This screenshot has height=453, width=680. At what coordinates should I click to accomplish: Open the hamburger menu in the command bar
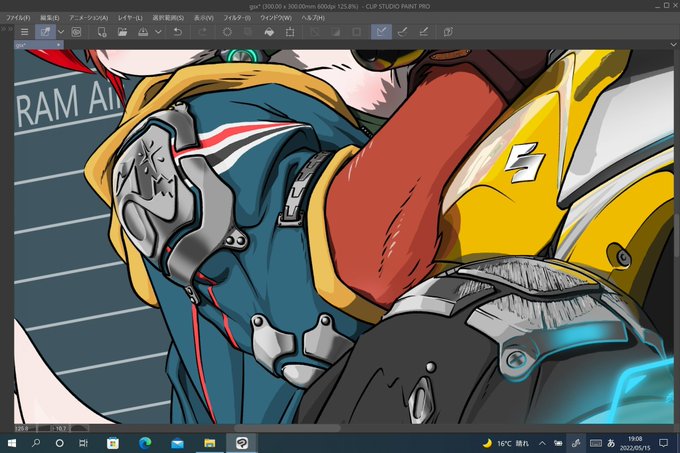pos(24,32)
